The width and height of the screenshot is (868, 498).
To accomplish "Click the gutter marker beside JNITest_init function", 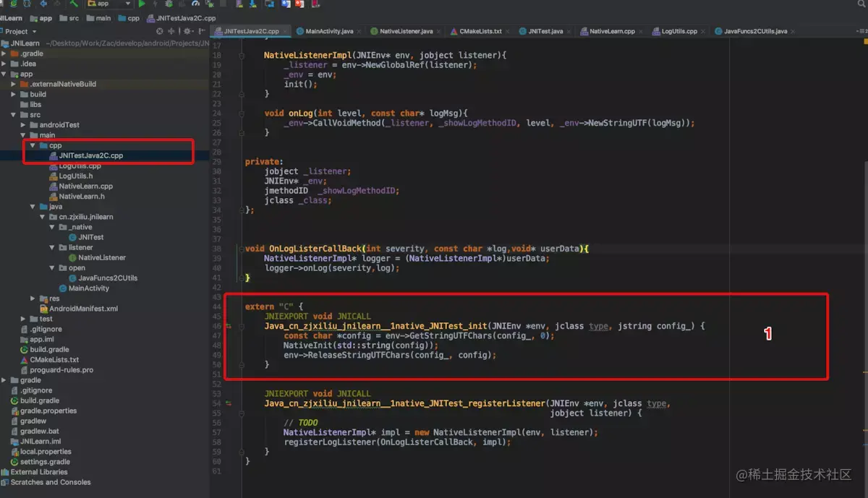I will pyautogui.click(x=229, y=326).
